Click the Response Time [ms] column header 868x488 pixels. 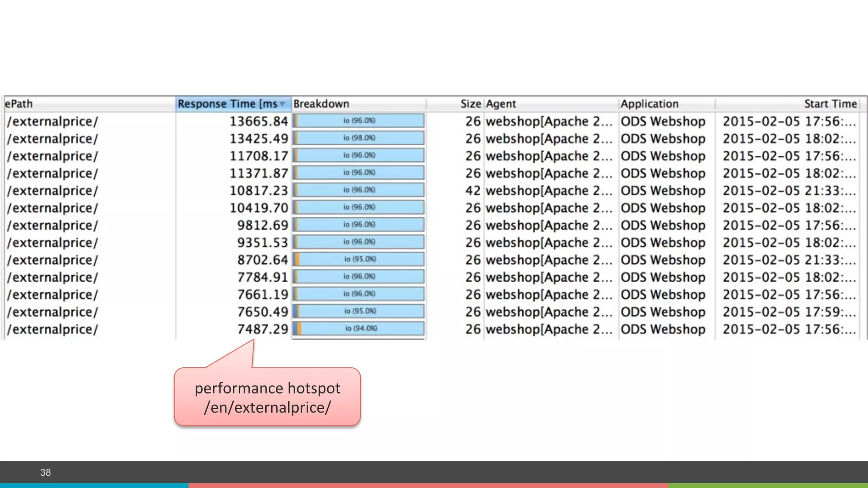pos(234,104)
